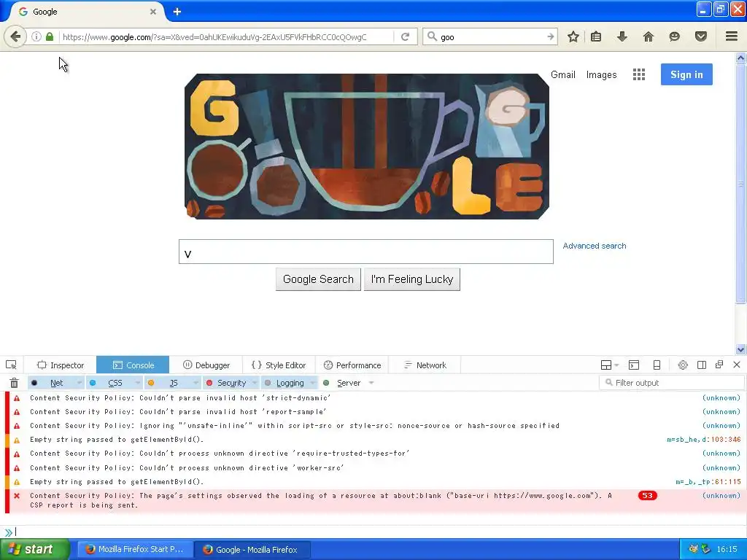Click the search go arrow in search bar
This screenshot has width=747, height=560.
pos(550,36)
